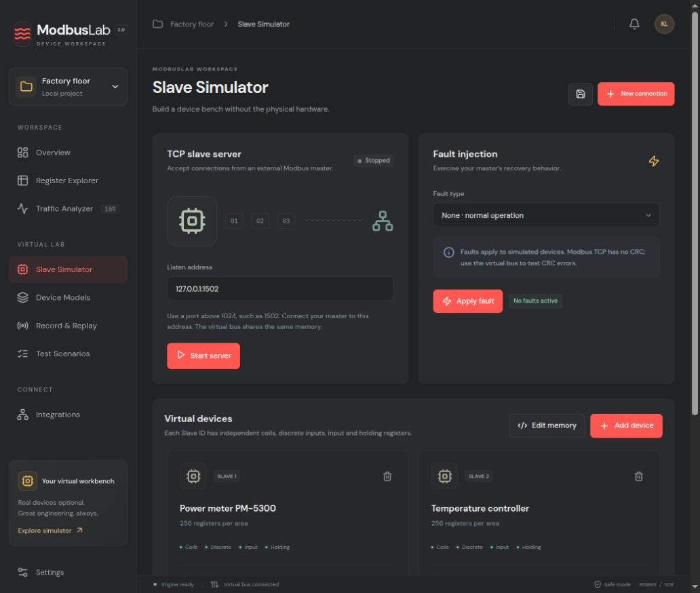Delete the Temperature controller device

click(638, 476)
